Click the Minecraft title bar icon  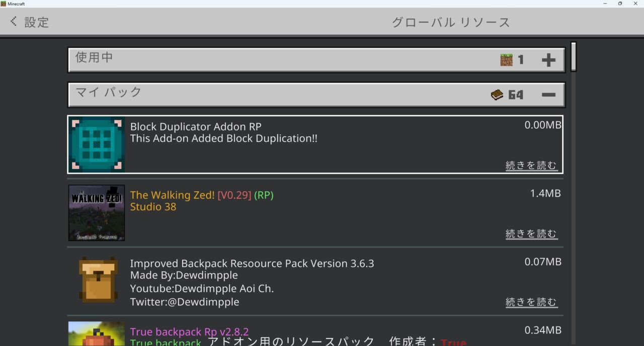click(x=4, y=4)
